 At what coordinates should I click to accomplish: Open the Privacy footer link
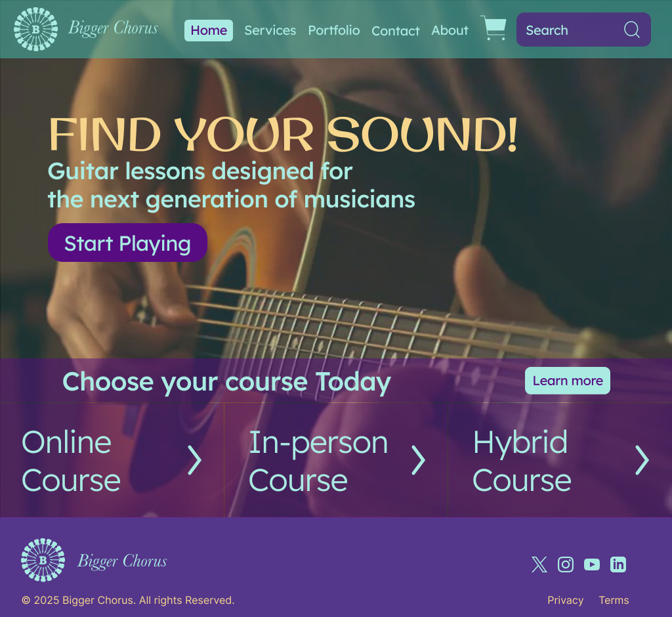[x=565, y=601]
